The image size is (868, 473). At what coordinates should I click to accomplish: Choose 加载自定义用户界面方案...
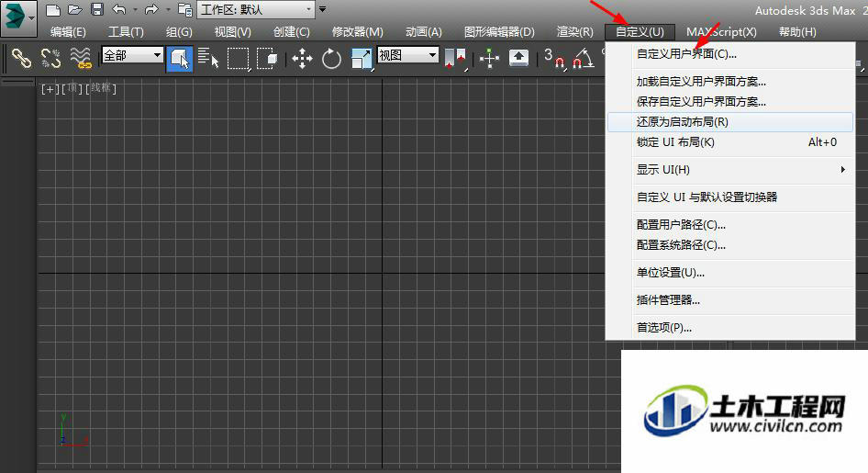click(730, 82)
